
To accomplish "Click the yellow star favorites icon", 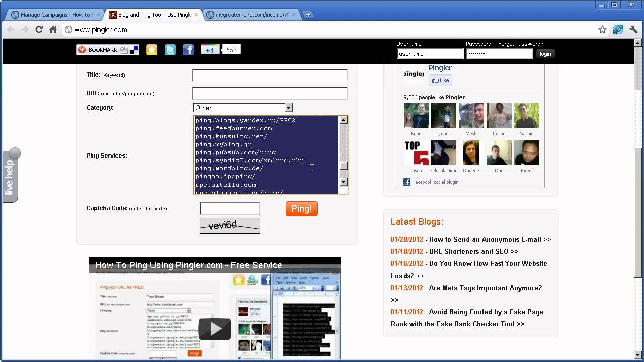I will click(x=152, y=50).
